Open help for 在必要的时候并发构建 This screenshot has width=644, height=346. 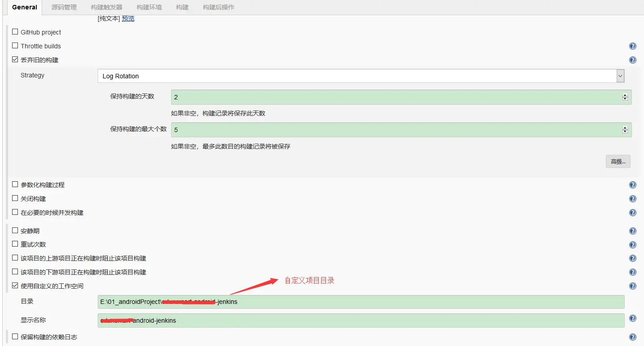[632, 213]
